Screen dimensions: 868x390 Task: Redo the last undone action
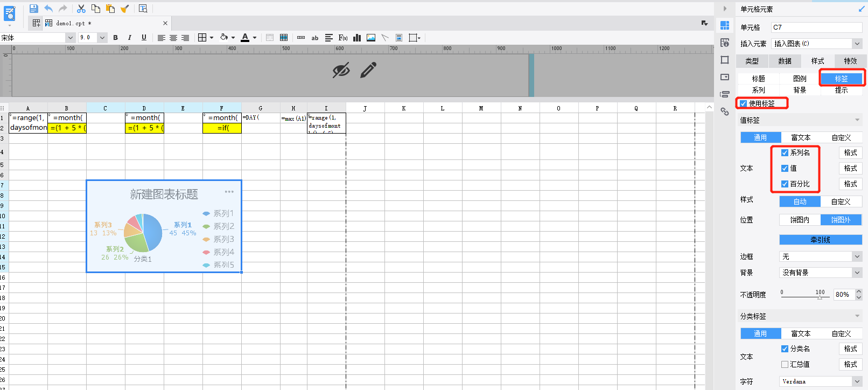point(63,9)
